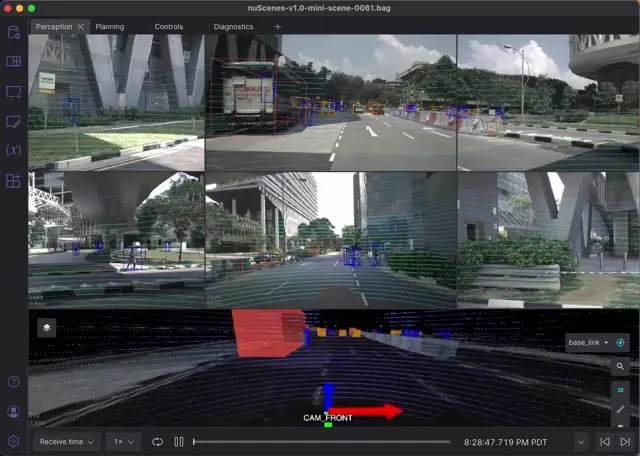Toggle the 3D panel layers button
The width and height of the screenshot is (640, 456).
pyautogui.click(x=47, y=327)
